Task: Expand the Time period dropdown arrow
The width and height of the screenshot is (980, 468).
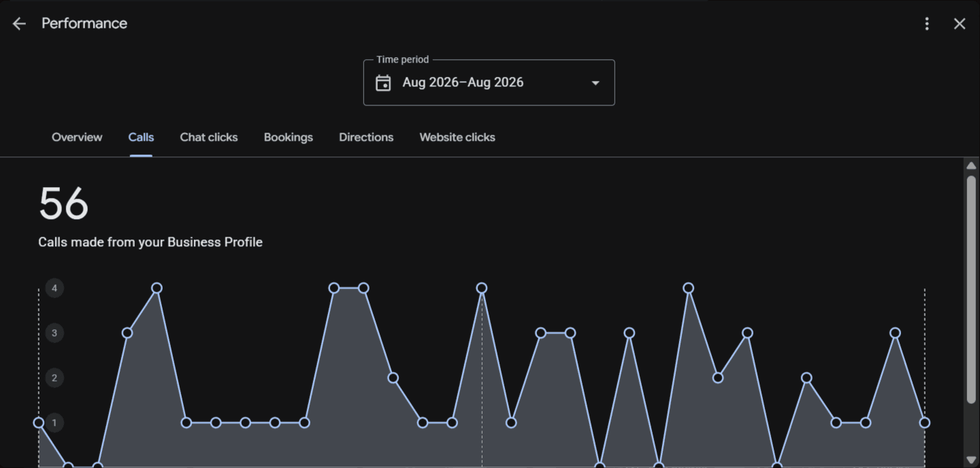Action: (x=595, y=83)
